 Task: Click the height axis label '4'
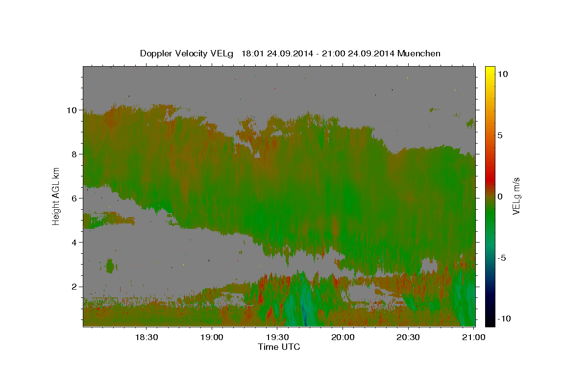pyautogui.click(x=75, y=243)
